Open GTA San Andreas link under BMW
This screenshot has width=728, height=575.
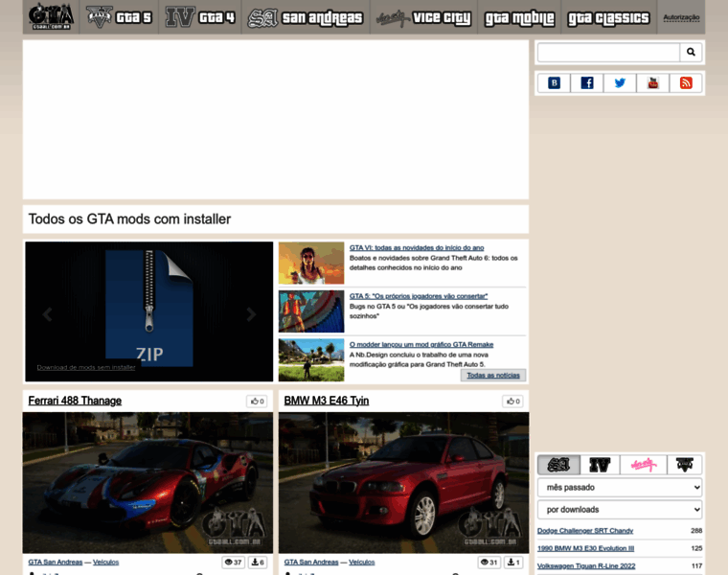tap(311, 562)
